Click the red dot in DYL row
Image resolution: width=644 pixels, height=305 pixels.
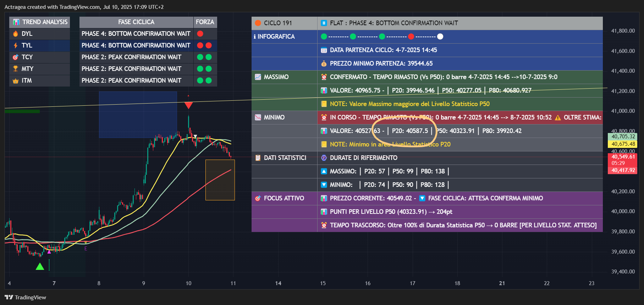pyautogui.click(x=200, y=34)
